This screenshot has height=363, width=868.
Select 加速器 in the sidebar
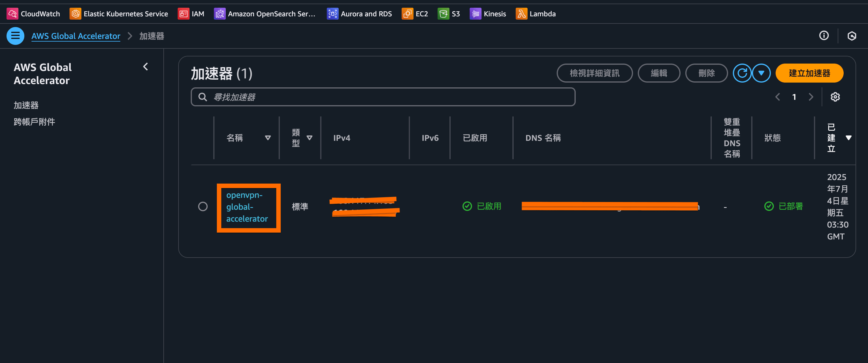coord(26,105)
